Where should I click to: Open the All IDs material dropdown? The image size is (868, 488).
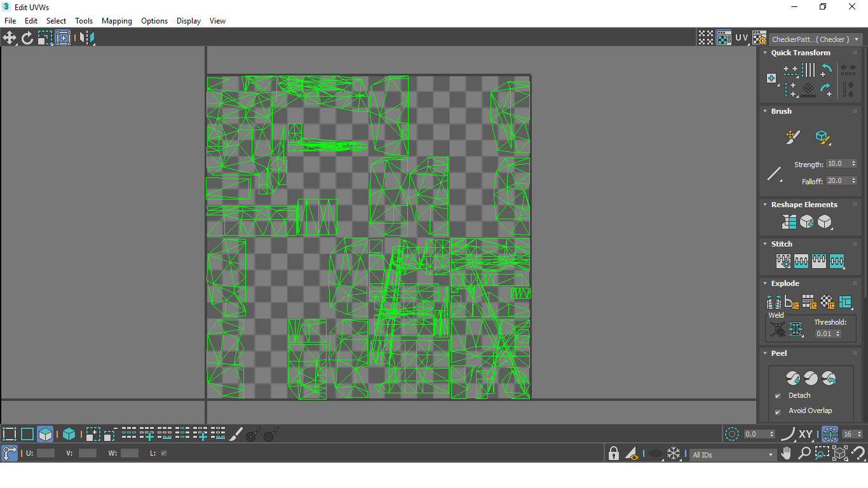733,454
